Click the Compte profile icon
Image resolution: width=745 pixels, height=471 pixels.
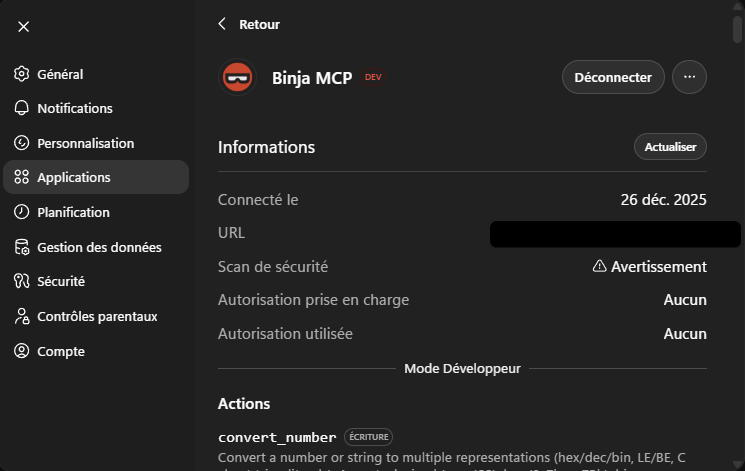(21, 351)
